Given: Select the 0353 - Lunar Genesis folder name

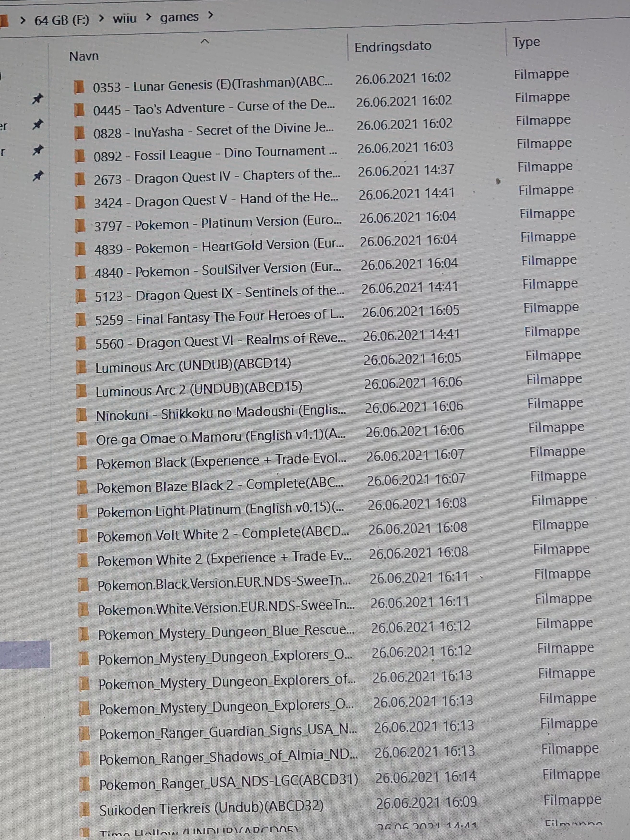Looking at the screenshot, I should (213, 84).
